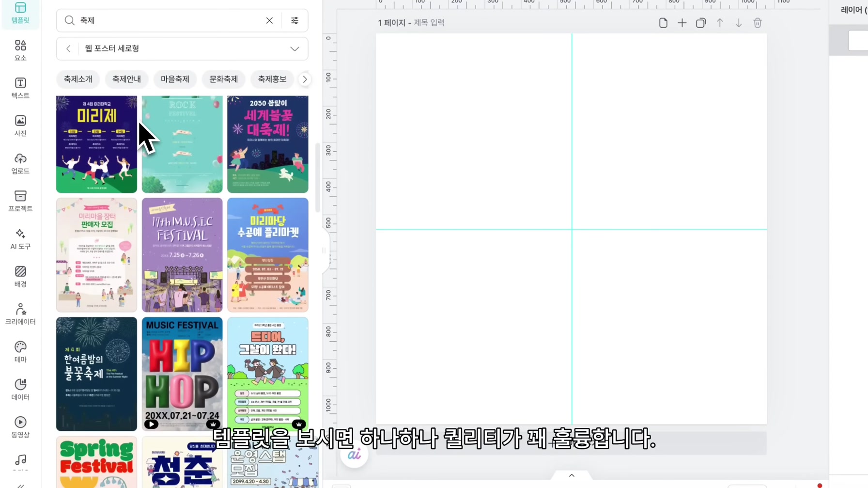868x488 pixels.
Task: Move page down with the arrow
Action: [x=739, y=23]
